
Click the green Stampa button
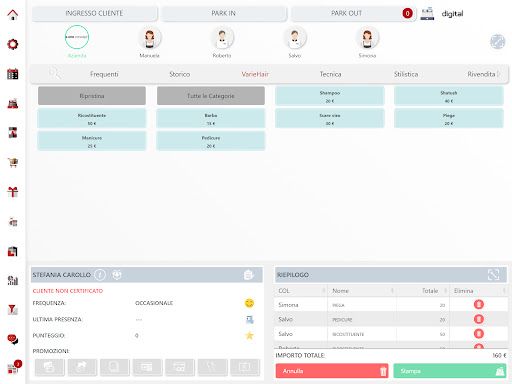(450, 371)
